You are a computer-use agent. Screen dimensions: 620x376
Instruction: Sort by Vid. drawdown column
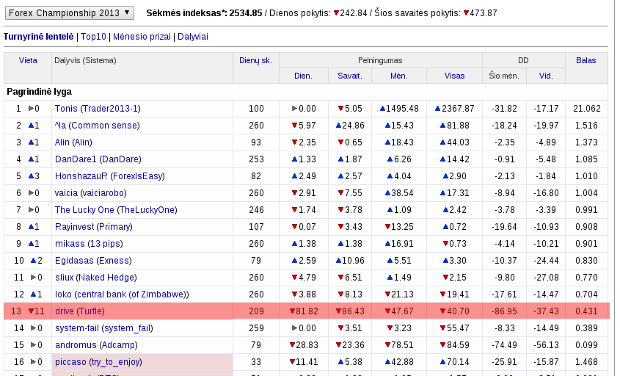[x=546, y=76]
